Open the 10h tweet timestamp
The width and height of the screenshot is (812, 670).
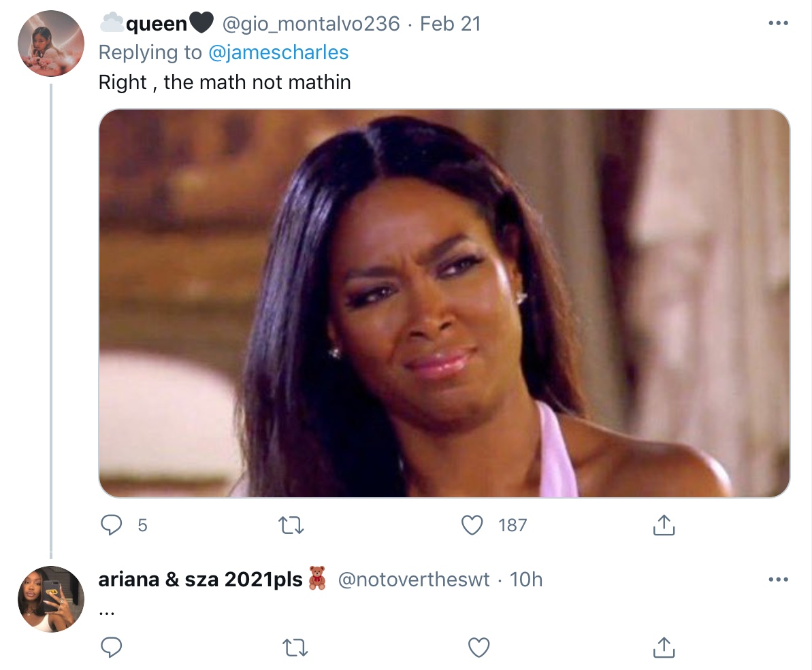point(525,580)
